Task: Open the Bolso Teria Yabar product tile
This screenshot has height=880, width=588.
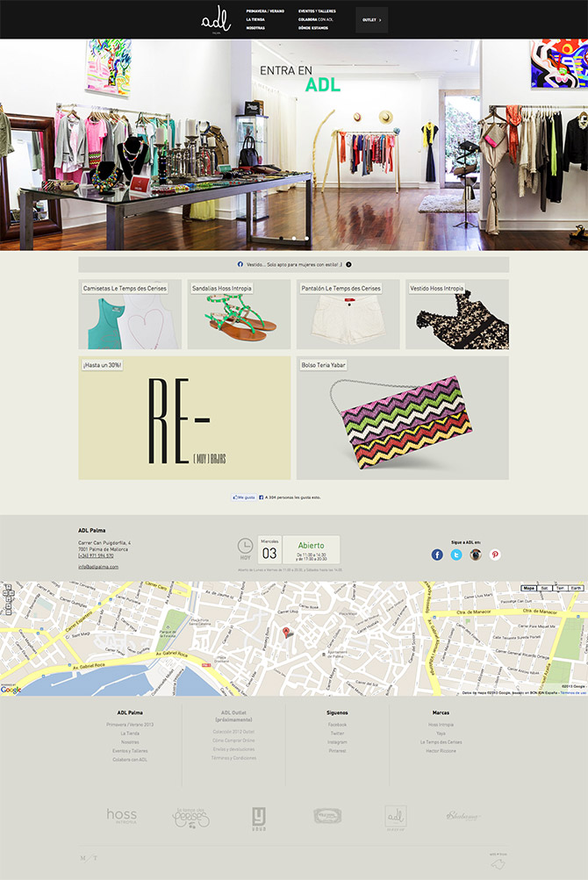Action: click(402, 418)
